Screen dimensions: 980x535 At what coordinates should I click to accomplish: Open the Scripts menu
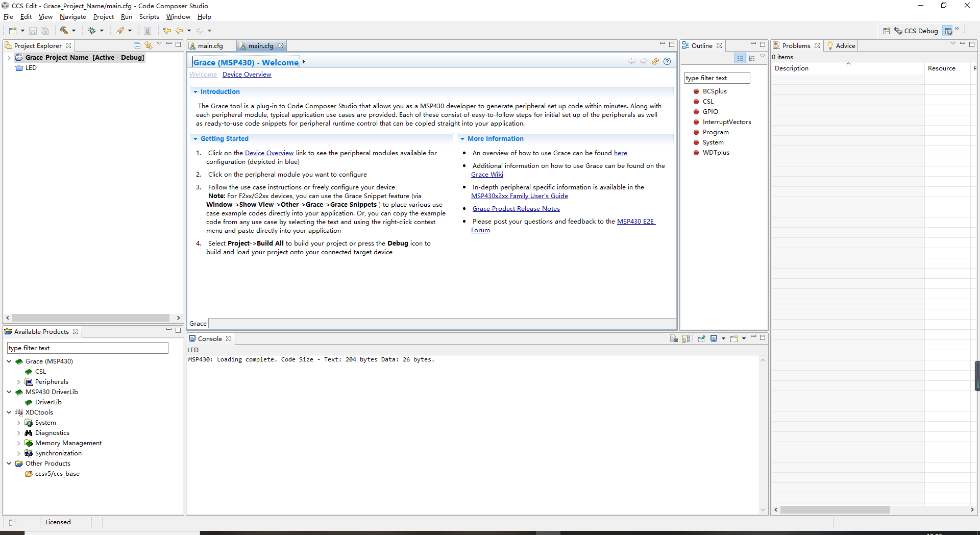click(x=149, y=17)
